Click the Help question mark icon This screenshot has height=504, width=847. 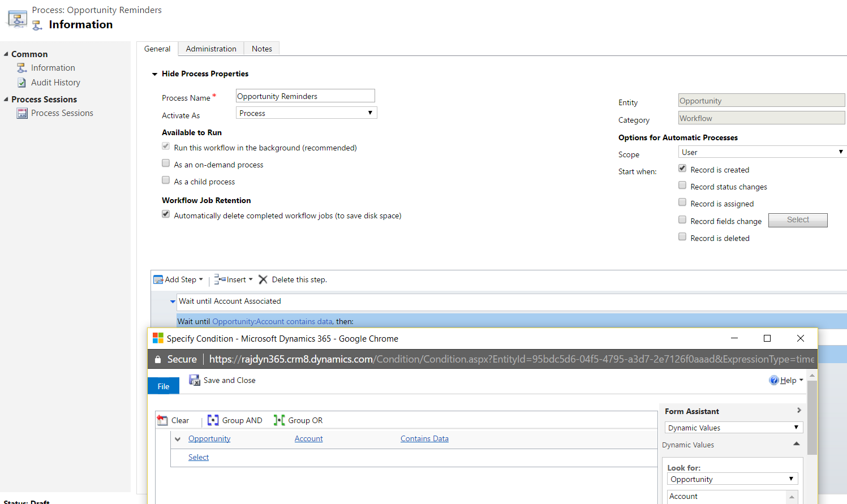(x=774, y=381)
